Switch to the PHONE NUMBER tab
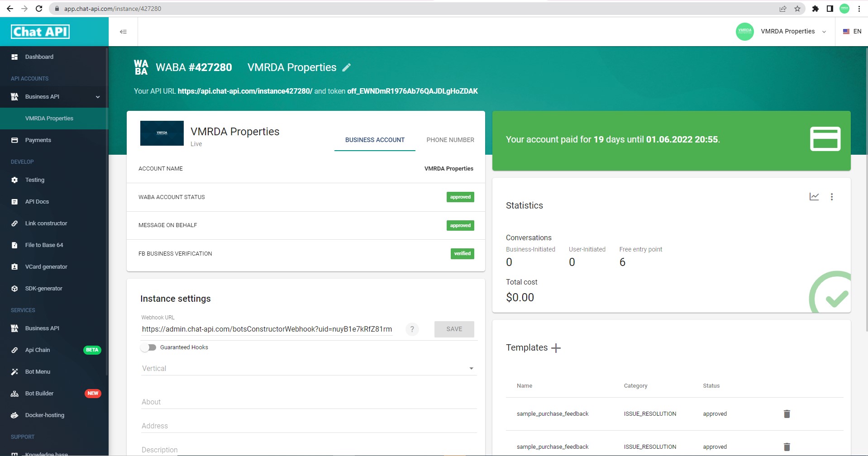This screenshot has width=868, height=456. point(450,140)
